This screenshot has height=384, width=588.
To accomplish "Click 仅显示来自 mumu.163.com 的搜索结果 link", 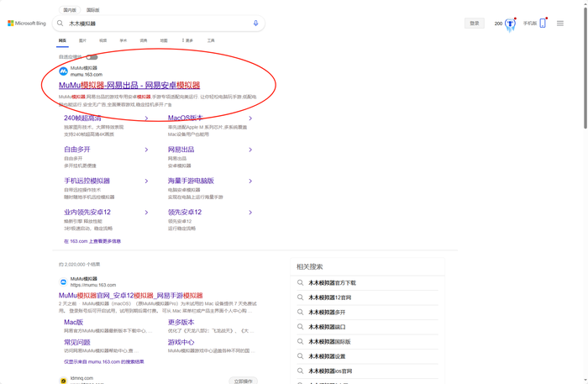I will (x=104, y=362).
